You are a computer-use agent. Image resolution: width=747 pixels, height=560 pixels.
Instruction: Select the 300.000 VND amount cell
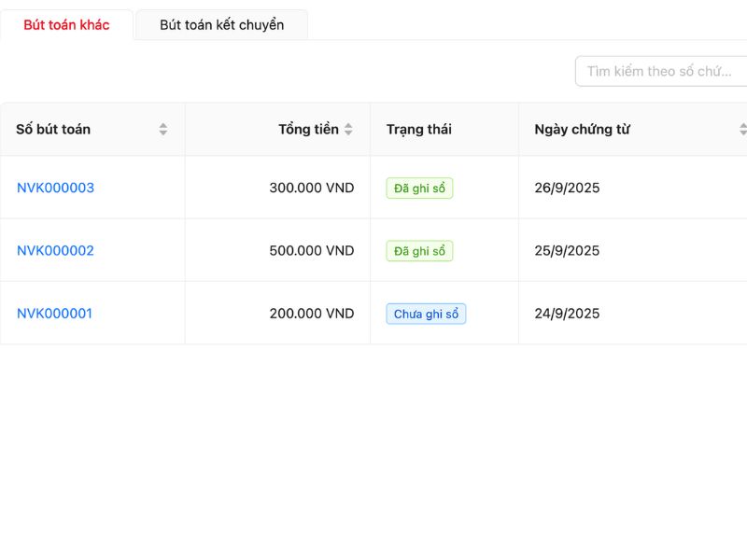coord(311,188)
